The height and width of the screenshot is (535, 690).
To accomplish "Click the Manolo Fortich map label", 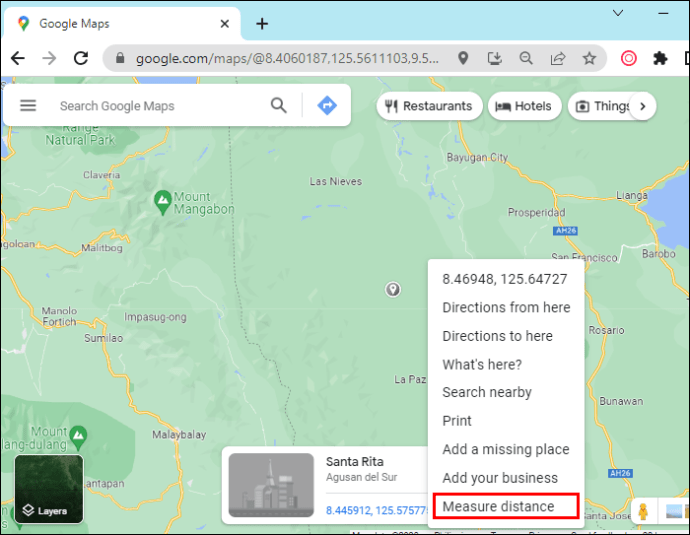I will 59,316.
